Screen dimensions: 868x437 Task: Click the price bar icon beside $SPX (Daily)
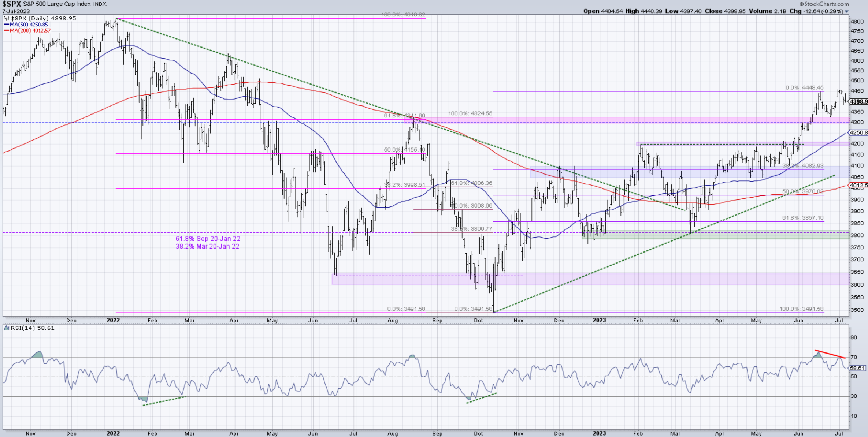7,18
